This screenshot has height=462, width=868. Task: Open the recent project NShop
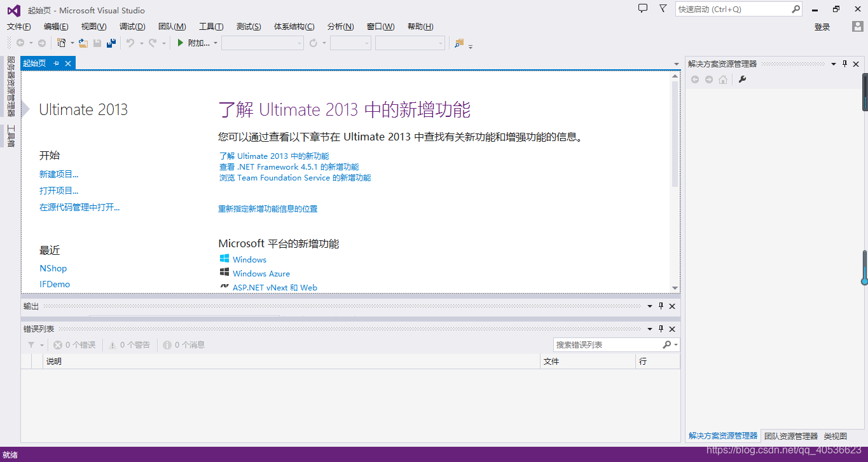(x=53, y=268)
